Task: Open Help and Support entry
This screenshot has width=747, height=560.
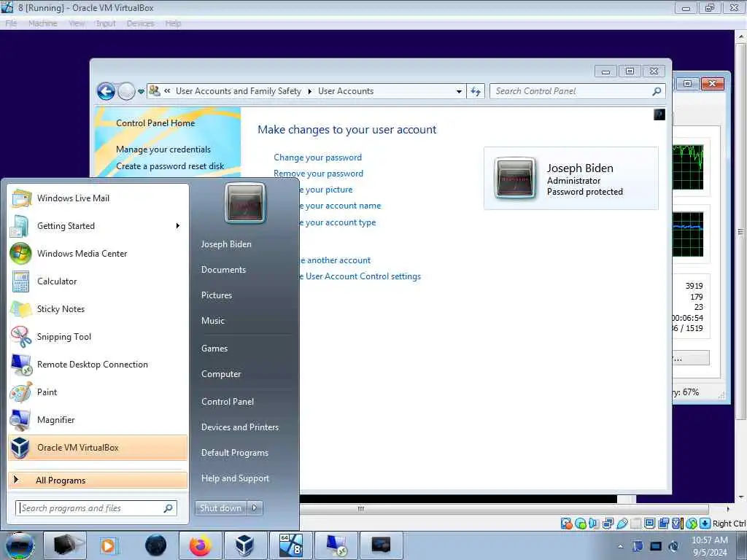Action: [x=235, y=478]
